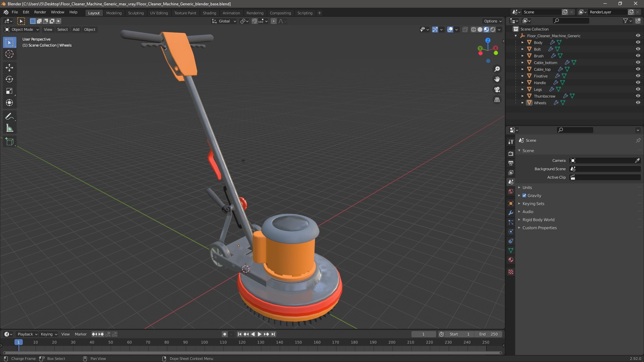644x362 pixels.
Task: Open the File menu
Action: [15, 12]
